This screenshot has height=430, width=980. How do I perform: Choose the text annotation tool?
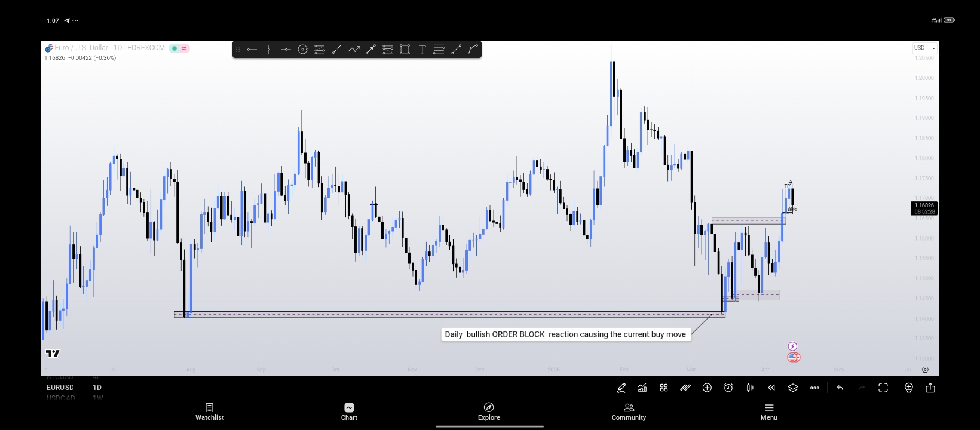pos(422,50)
